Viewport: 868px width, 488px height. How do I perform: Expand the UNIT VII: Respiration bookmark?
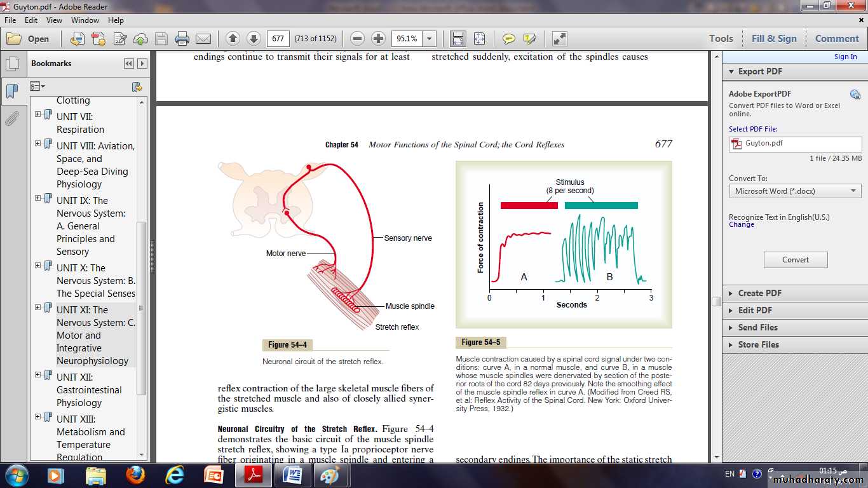(x=38, y=114)
